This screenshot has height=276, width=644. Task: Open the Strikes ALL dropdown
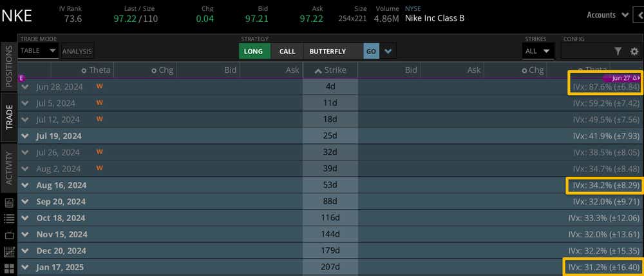pos(538,51)
